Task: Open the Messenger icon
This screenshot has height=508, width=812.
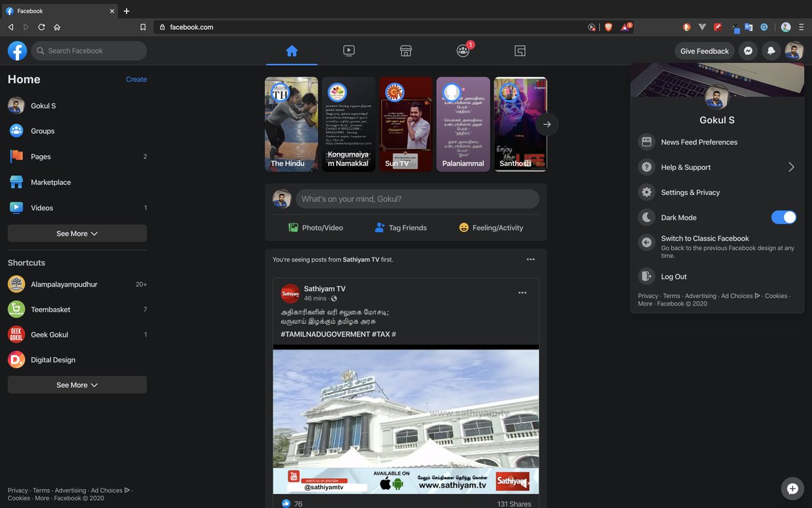Action: click(x=748, y=51)
